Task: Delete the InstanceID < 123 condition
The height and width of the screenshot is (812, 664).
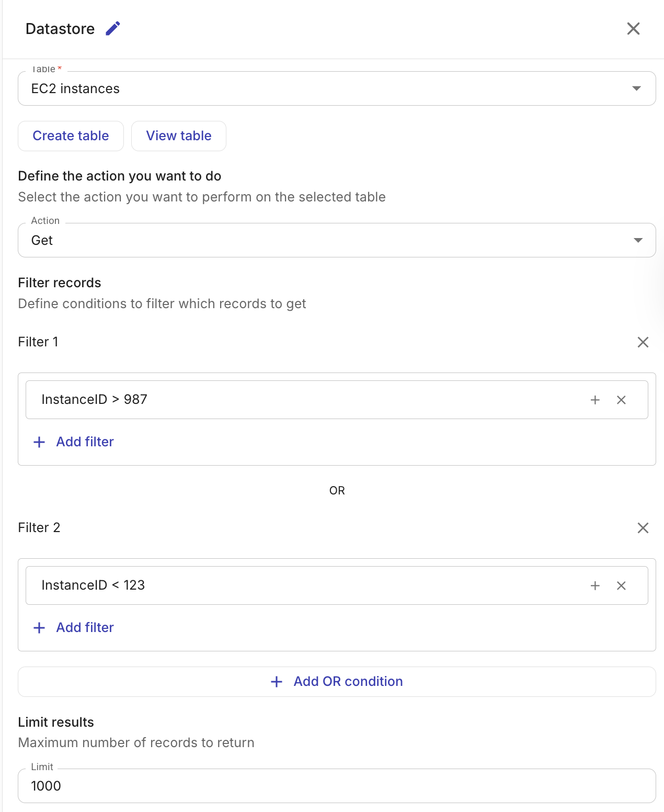Action: click(621, 586)
